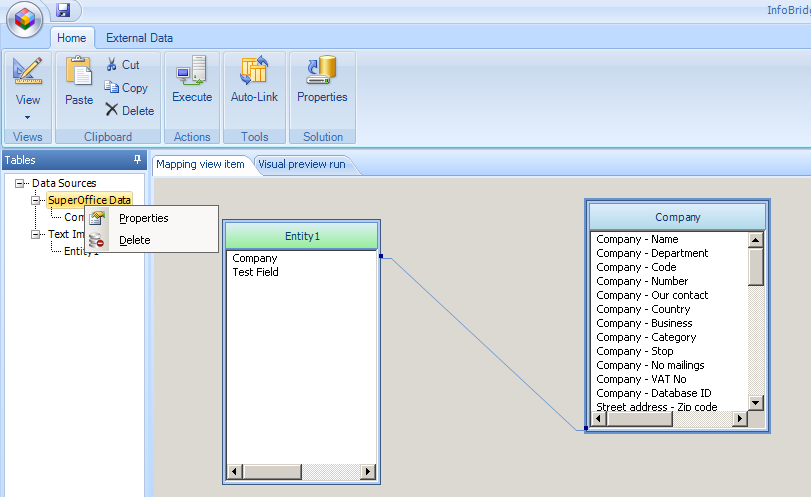The height and width of the screenshot is (497, 811).
Task: Click Entity1 list scroll right arrow
Action: click(x=368, y=472)
